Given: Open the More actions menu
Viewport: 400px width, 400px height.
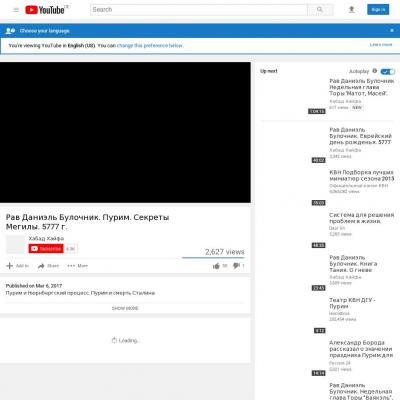Looking at the screenshot, I should point(77,266).
